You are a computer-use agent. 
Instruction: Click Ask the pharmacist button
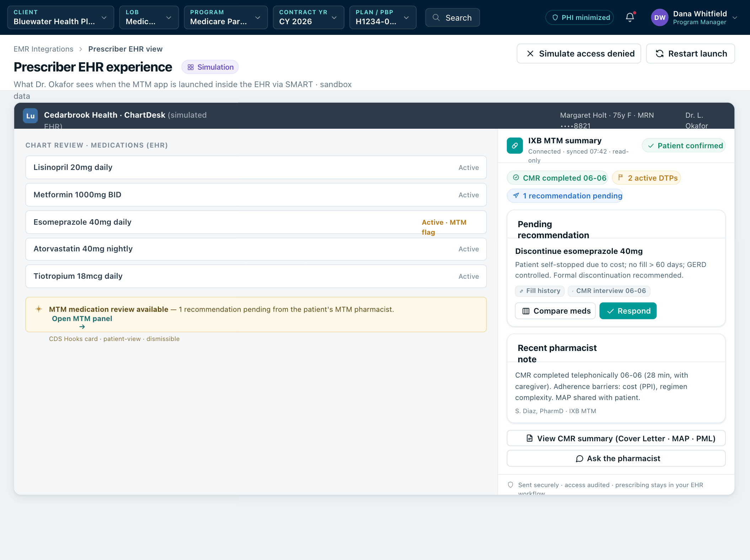(x=616, y=459)
